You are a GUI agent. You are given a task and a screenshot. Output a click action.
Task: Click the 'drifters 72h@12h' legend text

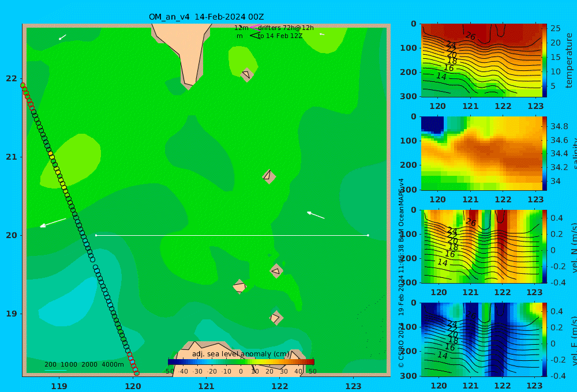286,28
